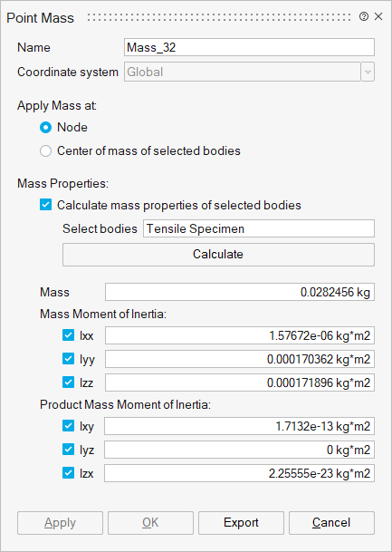Click the Ixx value input field
The image size is (392, 552).
tap(240, 335)
